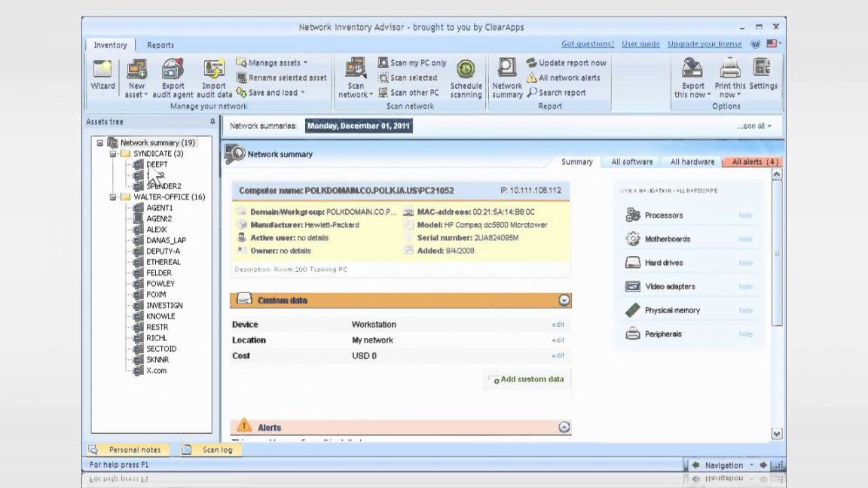Switch to the Reports ribbon tab
This screenshot has height=488, width=868.
pyautogui.click(x=160, y=45)
